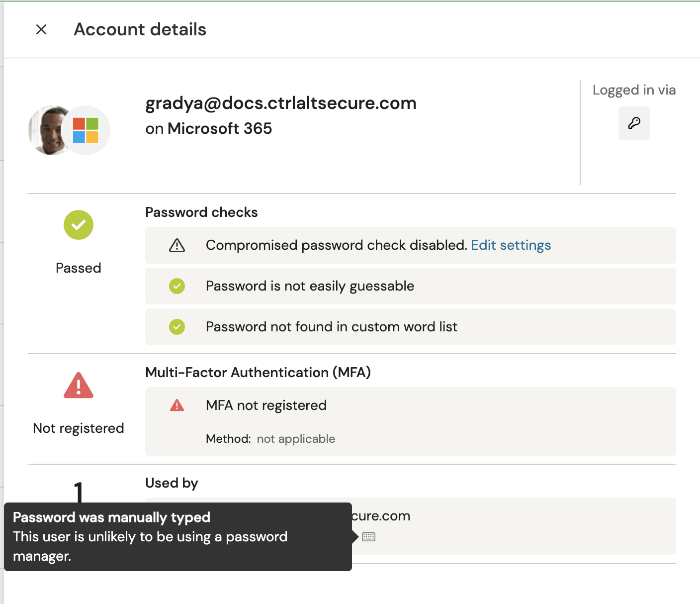Click the key icon under Logged in via

coord(634,123)
